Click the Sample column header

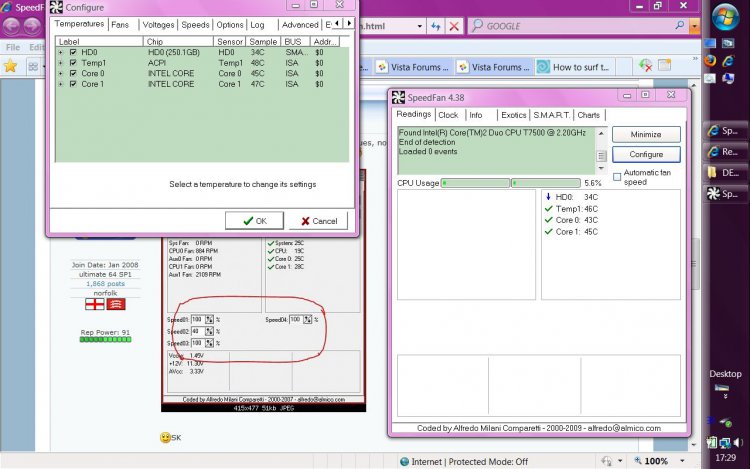click(x=263, y=42)
